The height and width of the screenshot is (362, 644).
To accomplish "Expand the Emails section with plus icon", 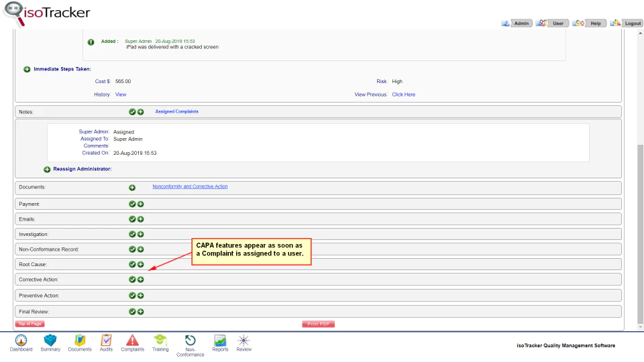I will point(140,219).
